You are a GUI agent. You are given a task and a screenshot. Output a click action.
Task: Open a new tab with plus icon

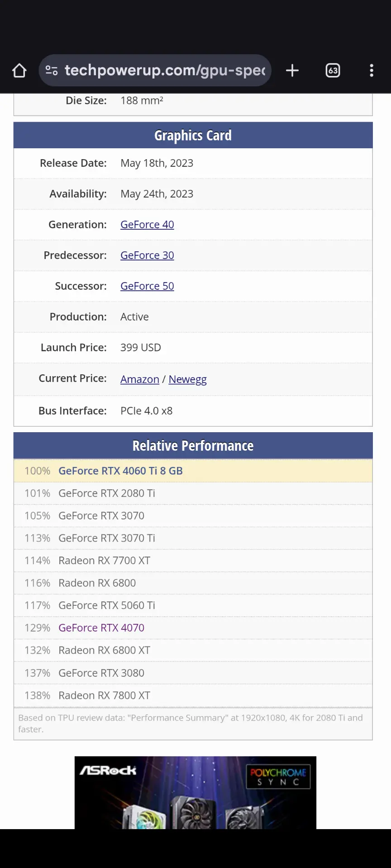(292, 71)
